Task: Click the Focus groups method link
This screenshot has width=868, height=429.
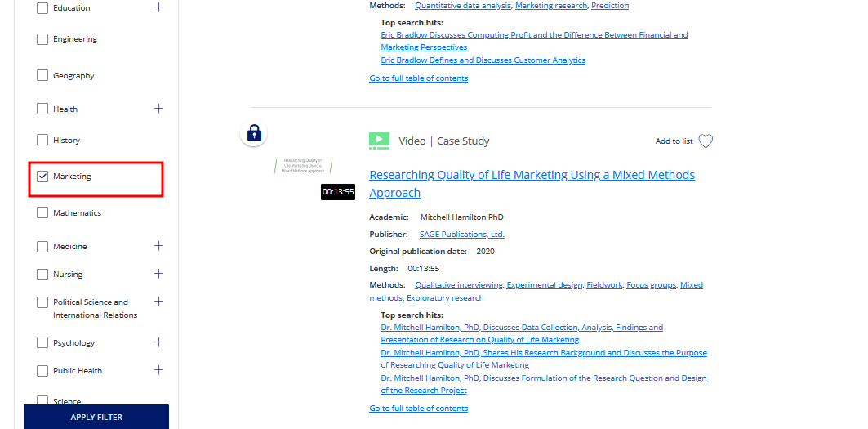Action: pos(651,285)
